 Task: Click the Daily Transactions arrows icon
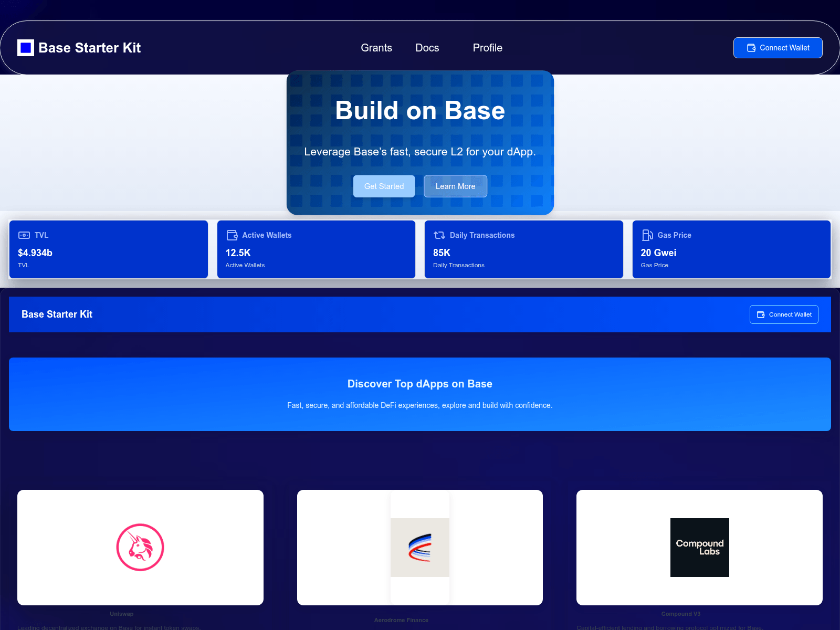click(x=439, y=235)
